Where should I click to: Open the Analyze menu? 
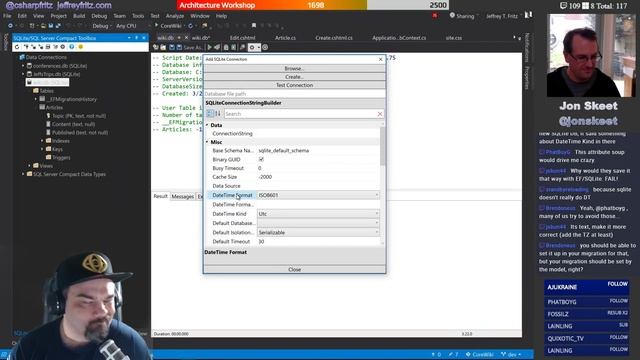(x=175, y=16)
